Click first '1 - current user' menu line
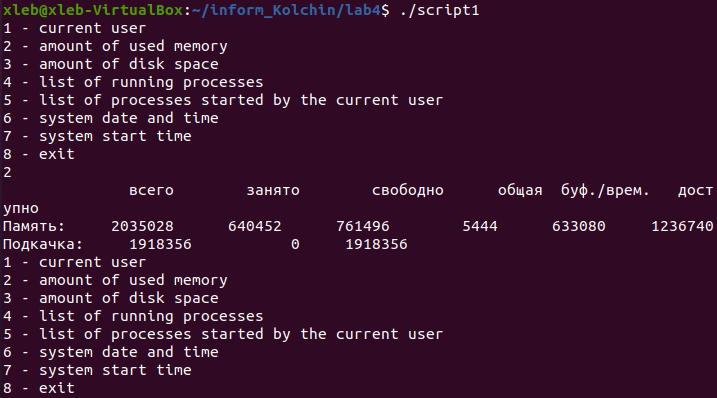717x398 pixels. (75, 28)
